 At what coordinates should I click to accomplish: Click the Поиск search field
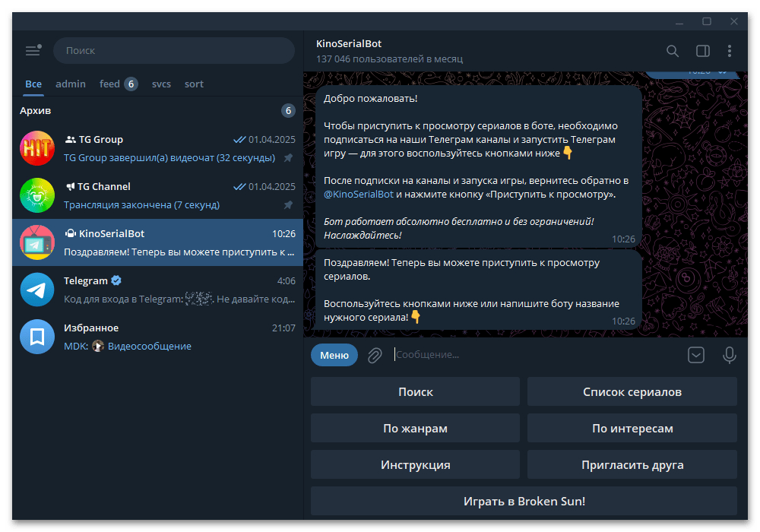[x=173, y=50]
